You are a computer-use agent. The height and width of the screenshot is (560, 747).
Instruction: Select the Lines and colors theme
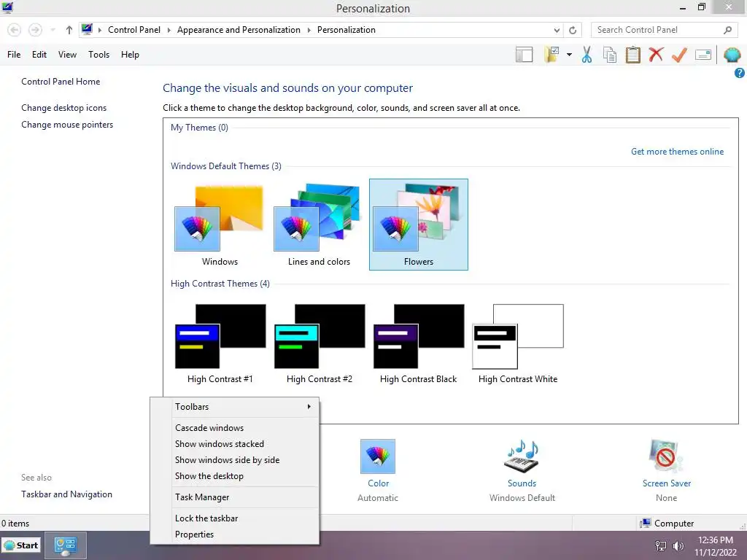[x=319, y=225]
